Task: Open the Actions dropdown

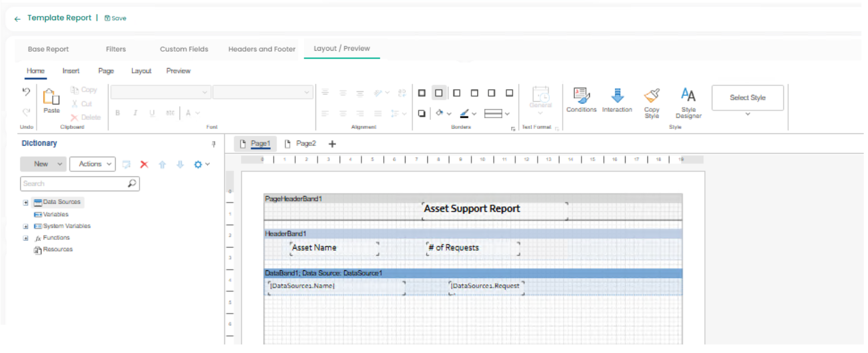Action: [92, 164]
